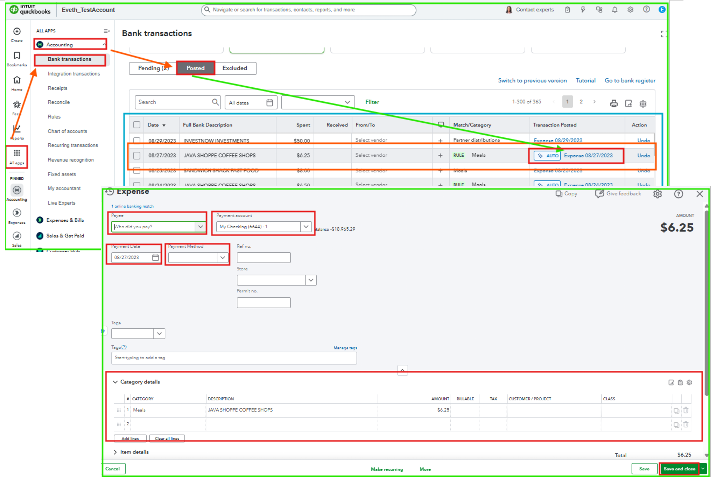Select checkbox for INVESTNOW INVESTMENTS row
This screenshot has width=714, height=479.
(137, 140)
